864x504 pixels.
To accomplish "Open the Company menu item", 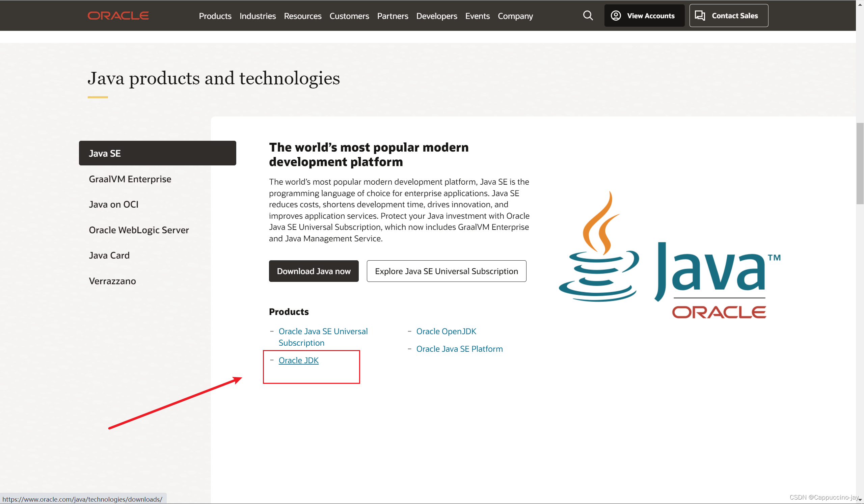I will (x=515, y=16).
